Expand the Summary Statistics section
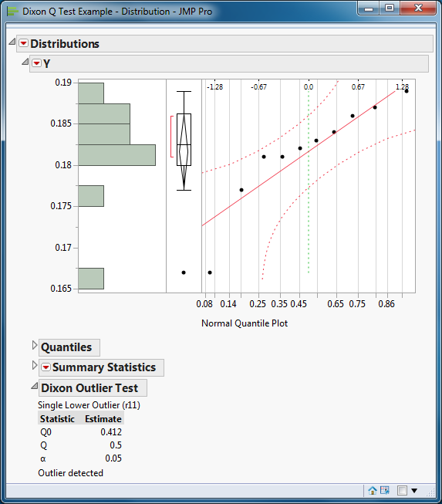The height and width of the screenshot is (504, 442). [35, 365]
